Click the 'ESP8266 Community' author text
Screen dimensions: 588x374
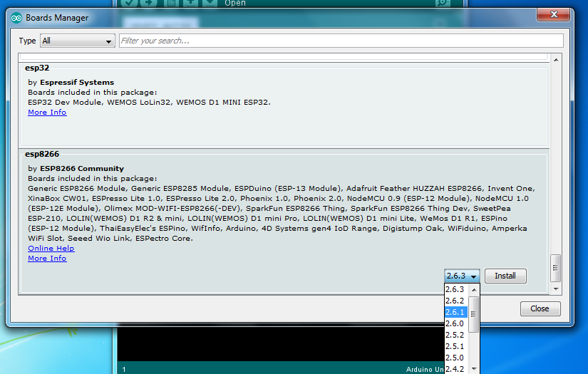coord(82,168)
